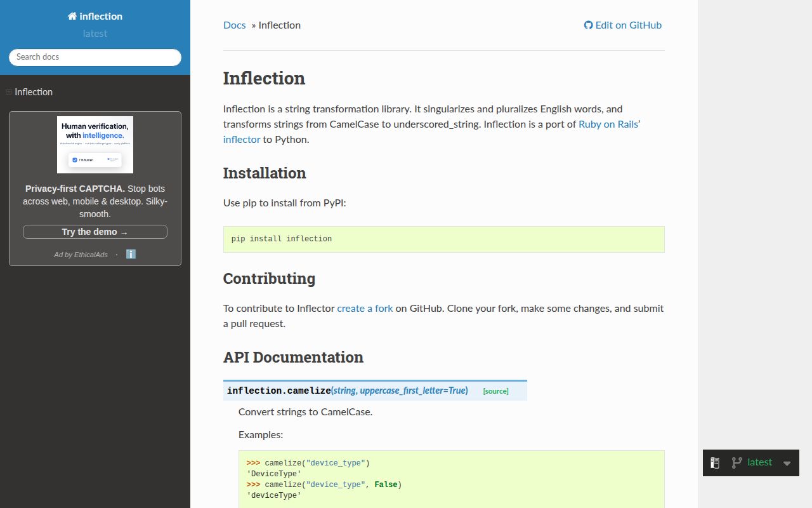Click the latest version label under inflection
The height and width of the screenshot is (508, 812).
pyautogui.click(x=95, y=34)
